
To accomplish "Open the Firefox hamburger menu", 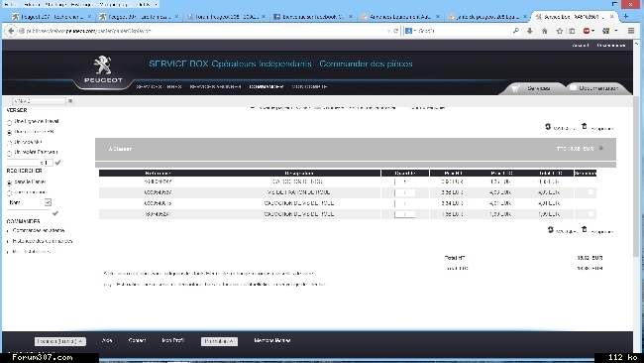I will click(631, 31).
